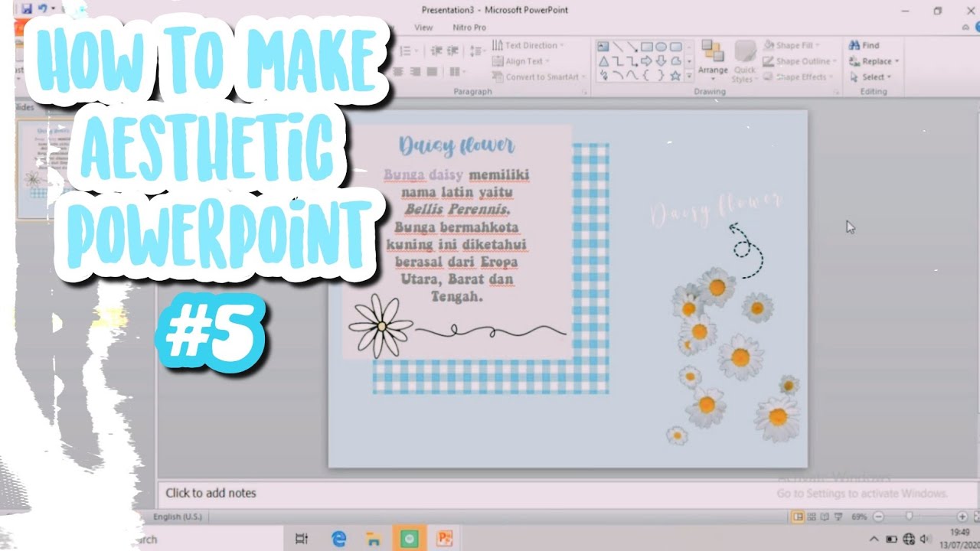Image resolution: width=980 pixels, height=551 pixels.
Task: Pick the Rounded Rectangle shape
Action: click(x=676, y=46)
